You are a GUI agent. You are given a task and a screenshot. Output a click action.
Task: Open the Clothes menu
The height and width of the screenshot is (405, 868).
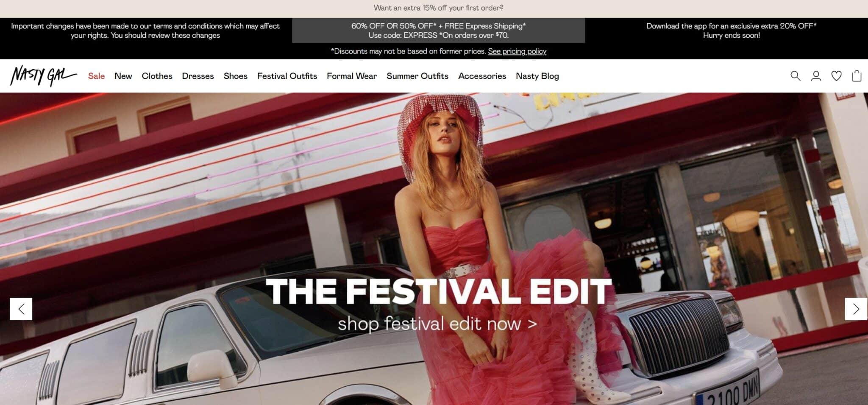[x=157, y=76]
